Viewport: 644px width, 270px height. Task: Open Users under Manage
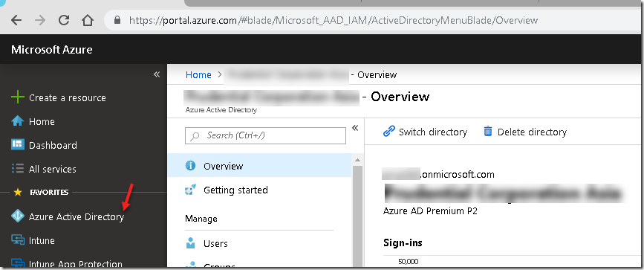coord(215,244)
